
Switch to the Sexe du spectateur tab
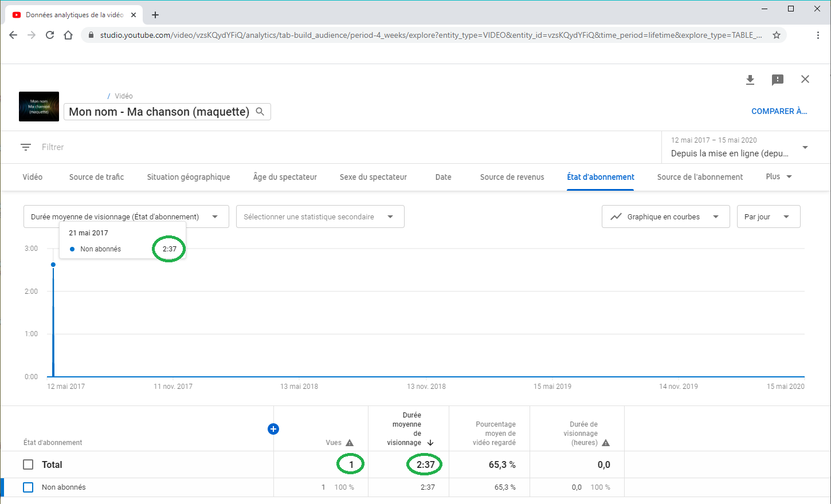click(373, 177)
